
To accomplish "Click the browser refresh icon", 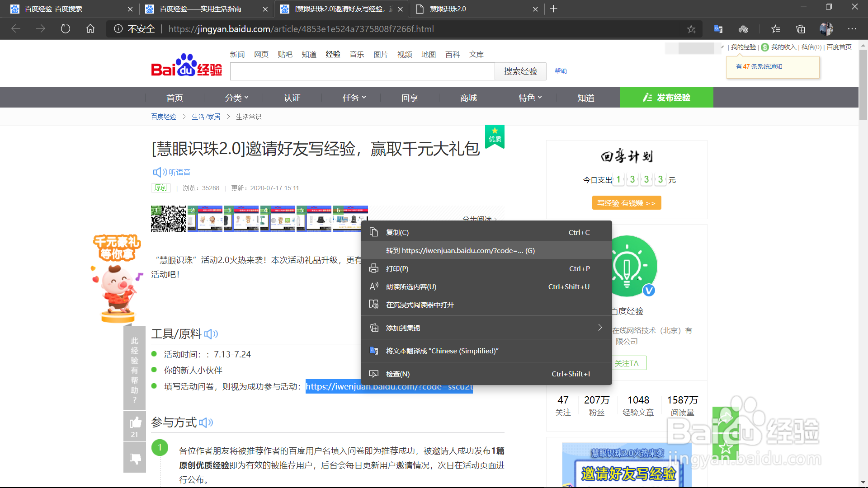I will coord(66,29).
